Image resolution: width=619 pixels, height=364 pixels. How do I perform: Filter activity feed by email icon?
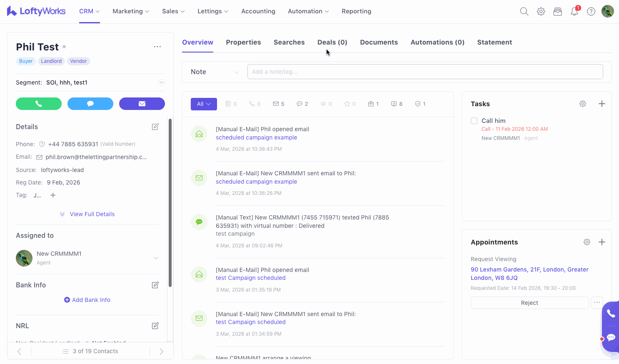[278, 104]
